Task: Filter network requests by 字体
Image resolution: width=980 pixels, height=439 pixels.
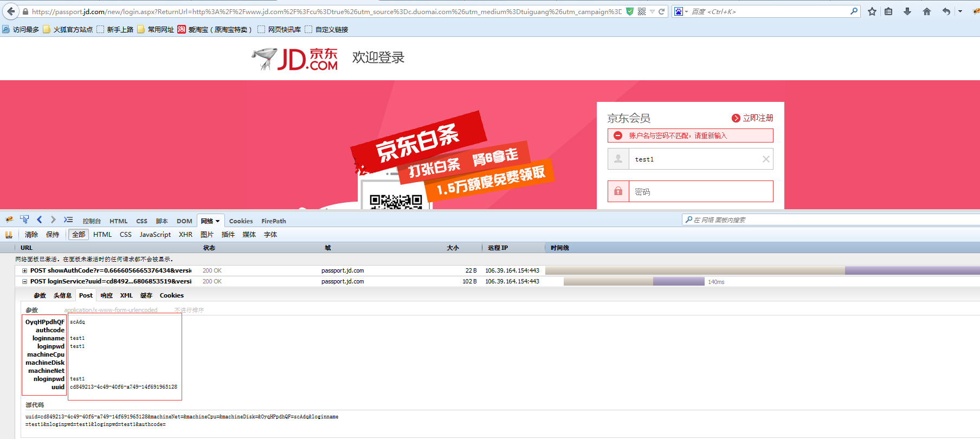Action: (x=270, y=235)
